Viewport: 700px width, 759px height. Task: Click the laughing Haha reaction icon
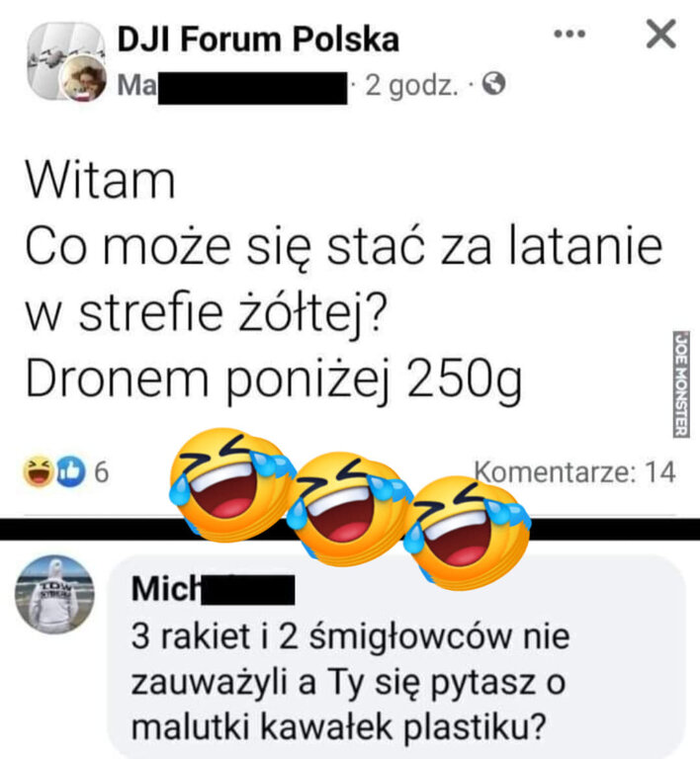click(38, 471)
